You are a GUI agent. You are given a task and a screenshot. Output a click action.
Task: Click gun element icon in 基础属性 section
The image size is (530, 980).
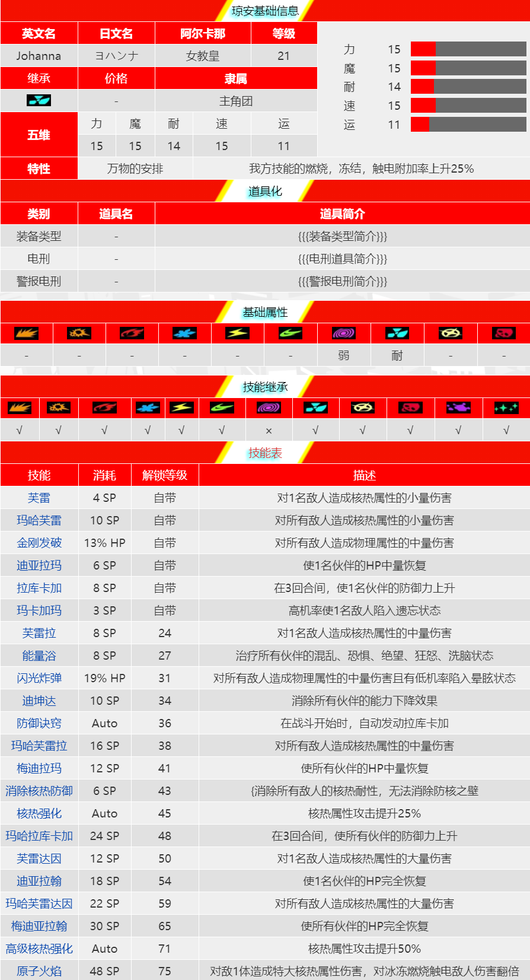[79, 333]
